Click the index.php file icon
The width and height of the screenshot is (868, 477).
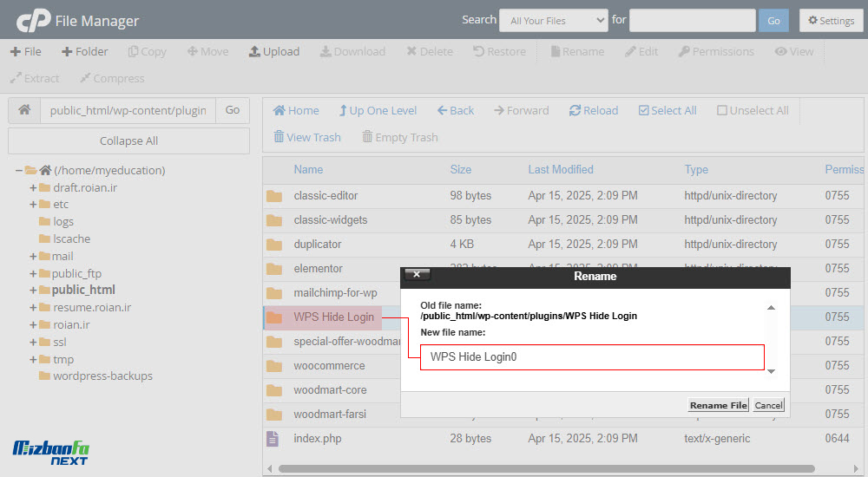point(273,439)
